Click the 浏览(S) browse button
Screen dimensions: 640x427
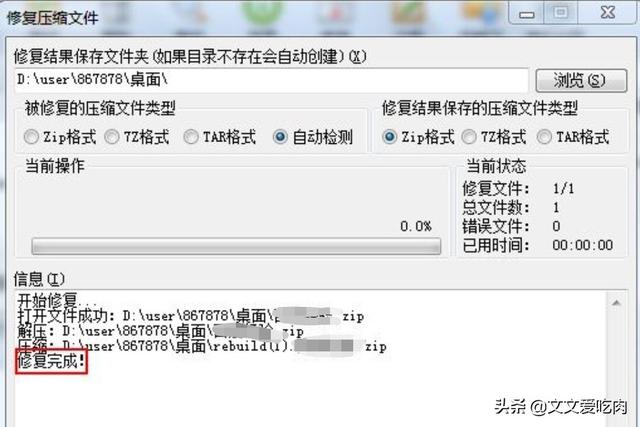point(581,80)
